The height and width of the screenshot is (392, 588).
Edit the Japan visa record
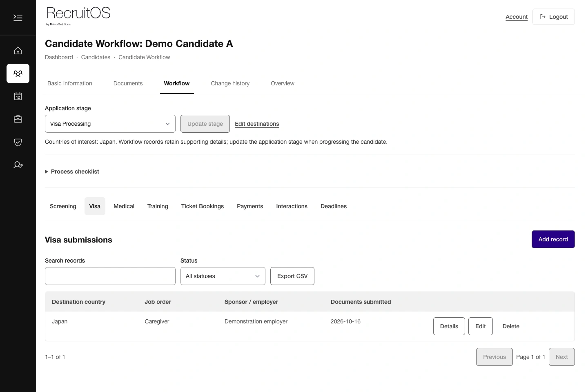click(481, 326)
